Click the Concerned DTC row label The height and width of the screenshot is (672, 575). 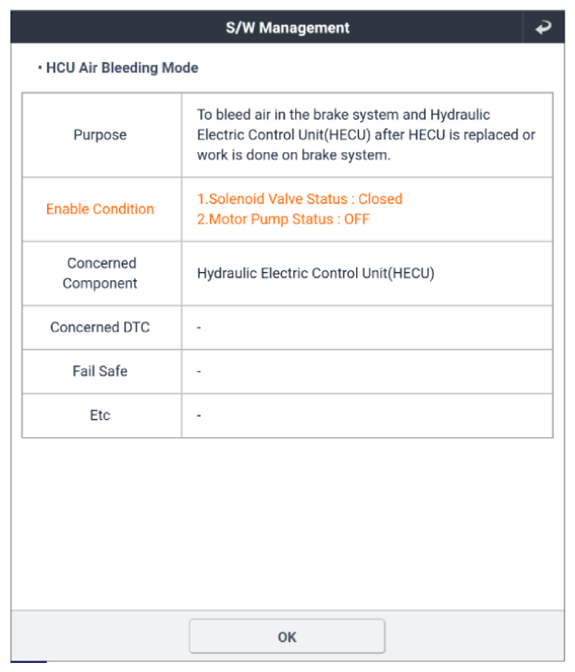[100, 327]
